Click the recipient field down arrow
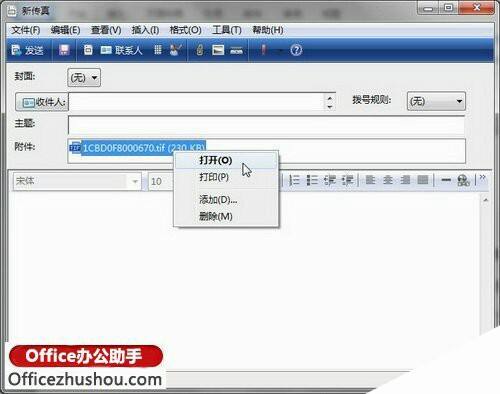Screen dimensions: 500x394 pyautogui.click(x=330, y=107)
